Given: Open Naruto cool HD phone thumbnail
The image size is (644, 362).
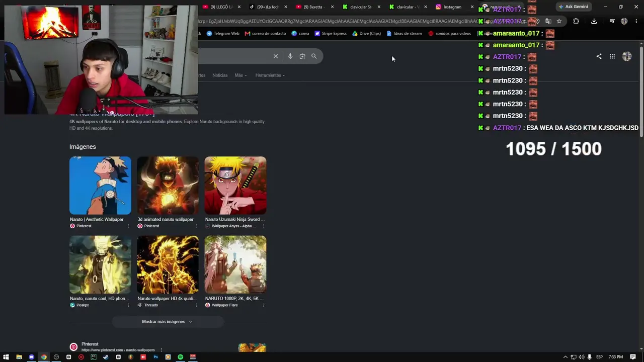Looking at the screenshot, I should (100, 264).
